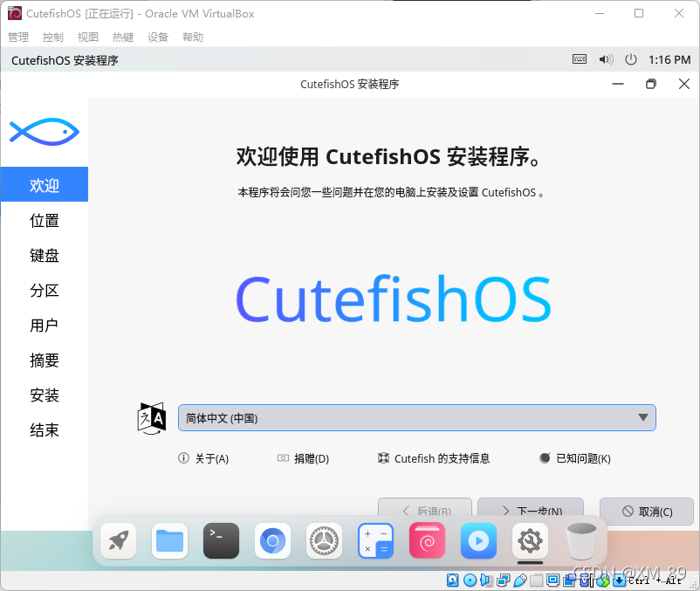Open Cutefish 的支持信息 link

[434, 458]
